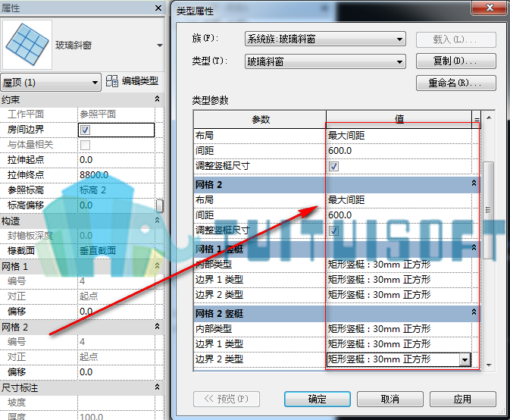
Task: Toggle the 房间边界 checkbox
Action: click(x=85, y=130)
